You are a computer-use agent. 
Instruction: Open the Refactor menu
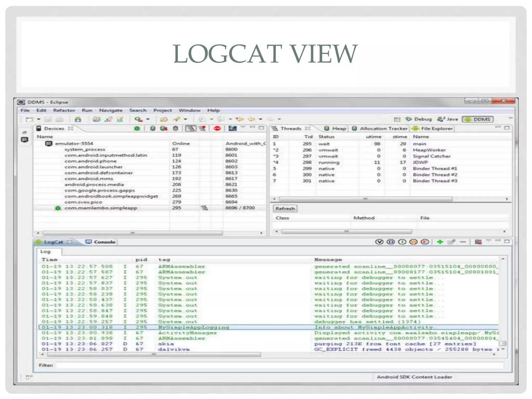click(x=64, y=110)
